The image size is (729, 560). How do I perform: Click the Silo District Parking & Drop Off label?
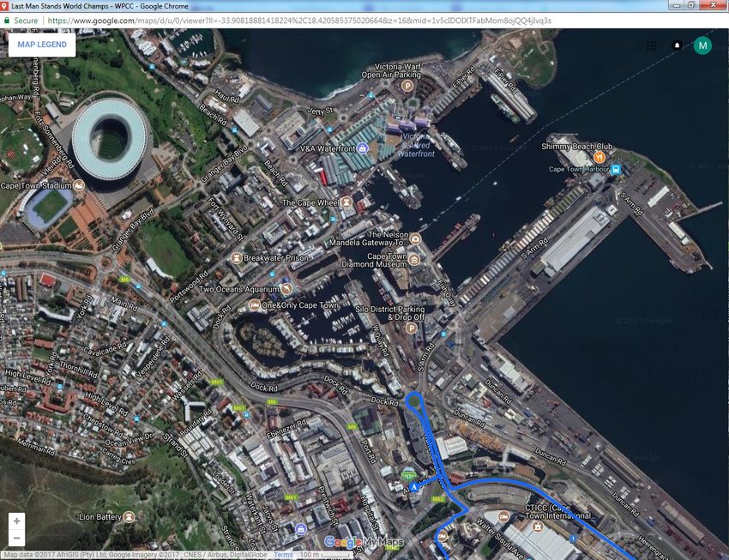click(389, 313)
